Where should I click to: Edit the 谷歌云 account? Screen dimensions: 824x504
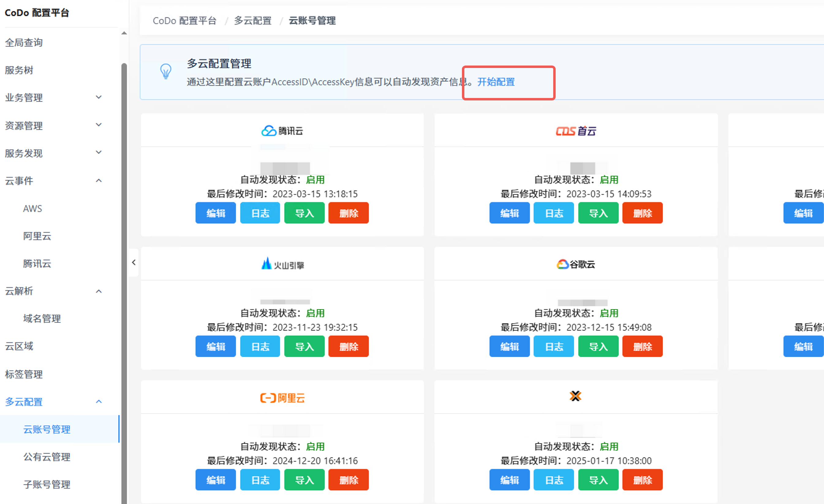tap(510, 346)
